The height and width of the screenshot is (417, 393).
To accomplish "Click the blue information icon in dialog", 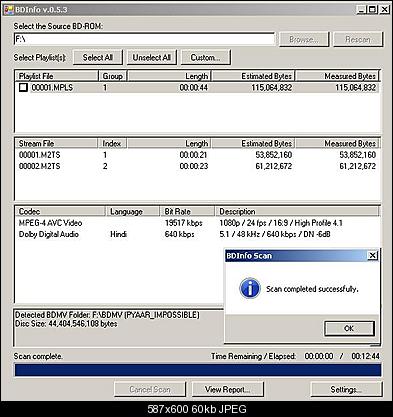I will point(250,288).
